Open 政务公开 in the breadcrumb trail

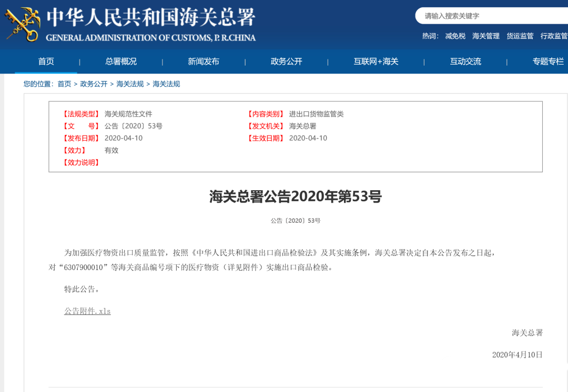pyautogui.click(x=94, y=84)
